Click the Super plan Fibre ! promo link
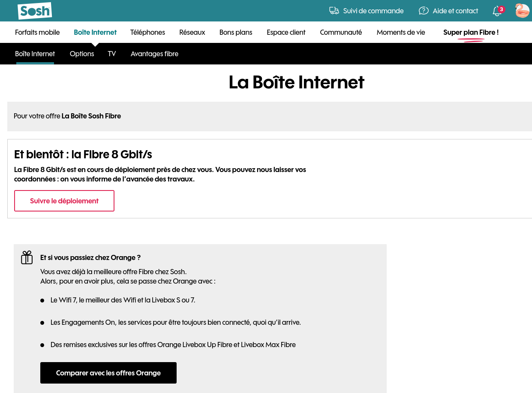The width and height of the screenshot is (532, 393). 471,32
